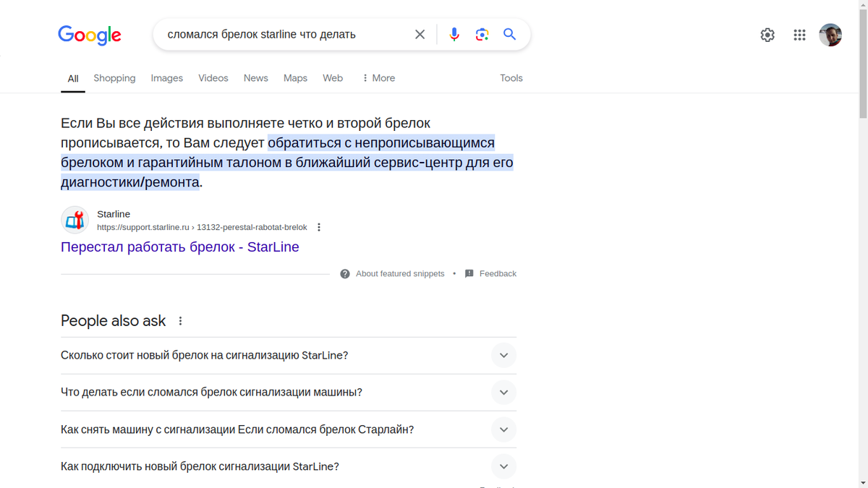This screenshot has width=868, height=488.
Task: Open Google apps grid icon
Action: pyautogui.click(x=799, y=35)
